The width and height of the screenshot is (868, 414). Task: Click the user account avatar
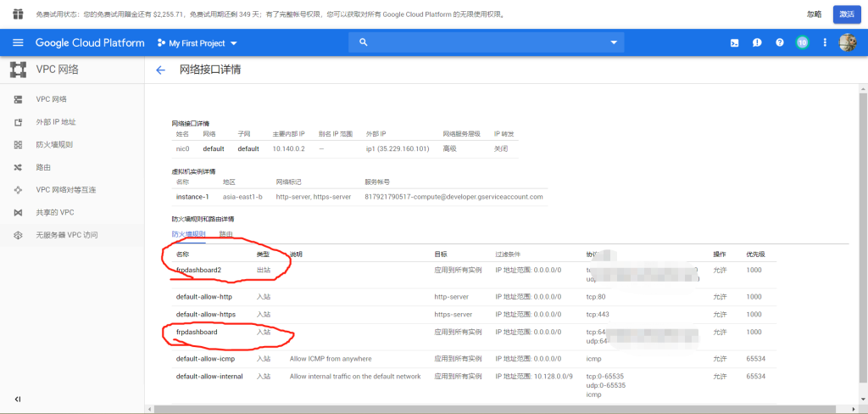[x=847, y=42]
